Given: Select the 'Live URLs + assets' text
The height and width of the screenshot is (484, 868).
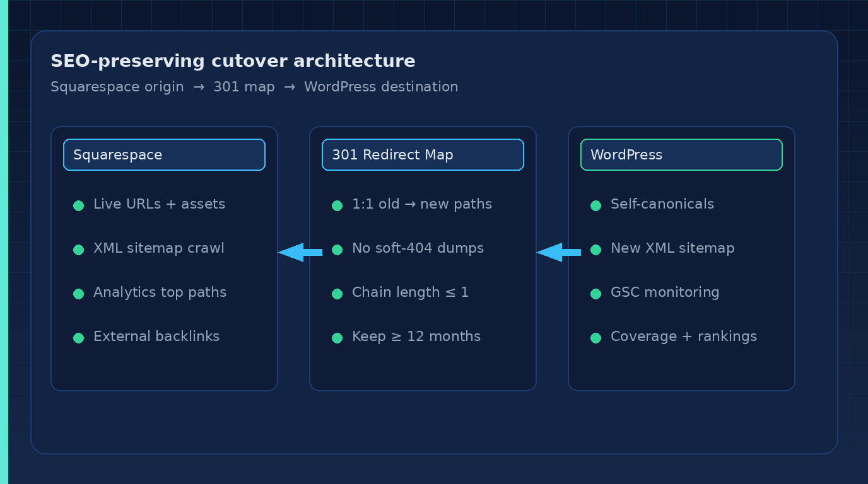Looking at the screenshot, I should pyautogui.click(x=159, y=204).
